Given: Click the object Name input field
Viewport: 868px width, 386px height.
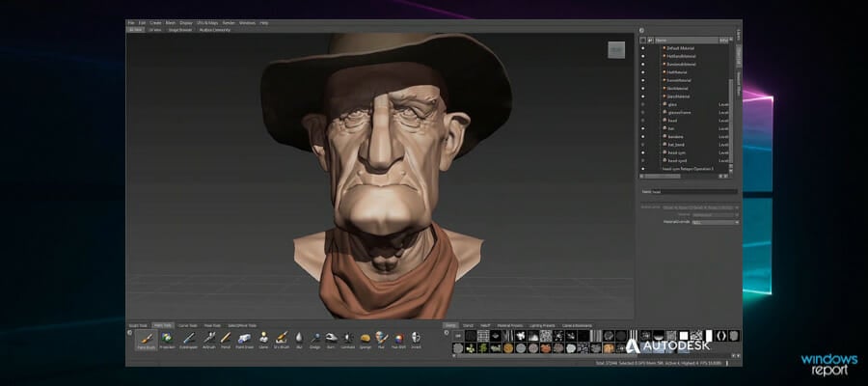Looking at the screenshot, I should tap(694, 192).
